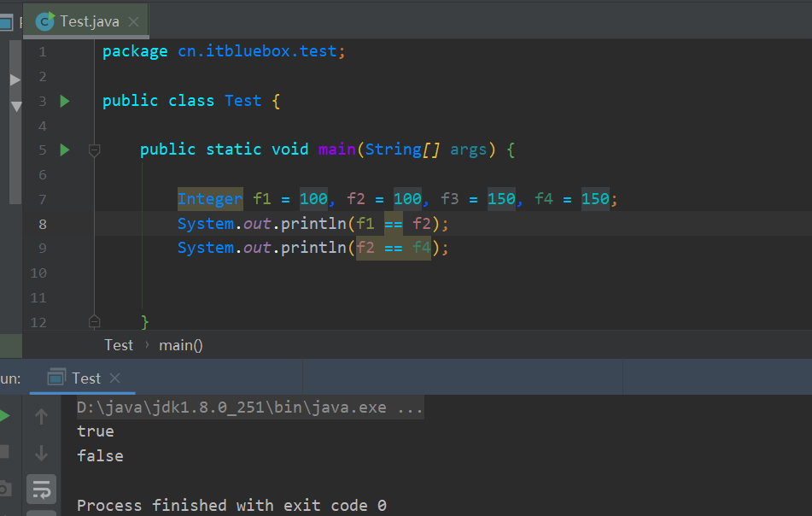The height and width of the screenshot is (516, 812).
Task: Select the Test.java editor tab
Action: (86, 21)
